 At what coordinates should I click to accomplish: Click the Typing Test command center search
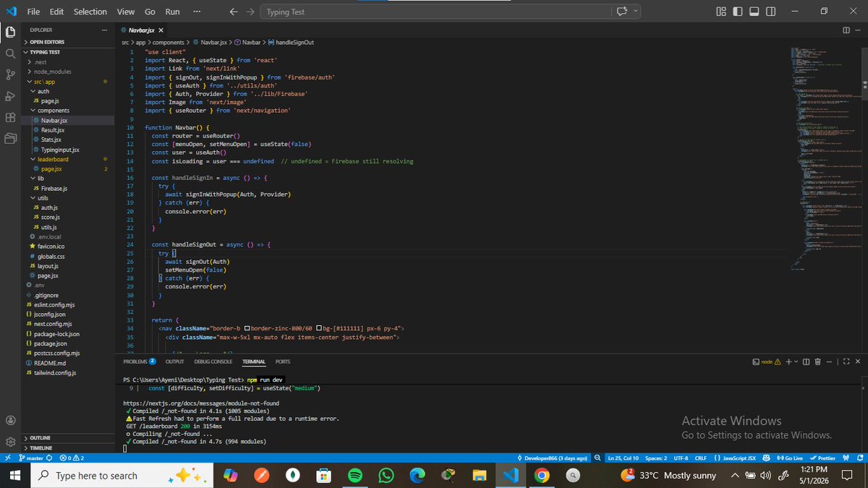[x=434, y=12]
